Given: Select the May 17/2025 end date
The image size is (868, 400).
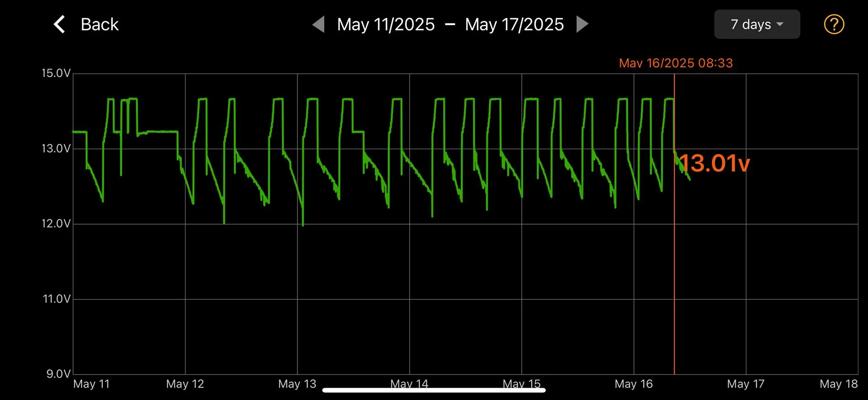Looking at the screenshot, I should (x=514, y=24).
